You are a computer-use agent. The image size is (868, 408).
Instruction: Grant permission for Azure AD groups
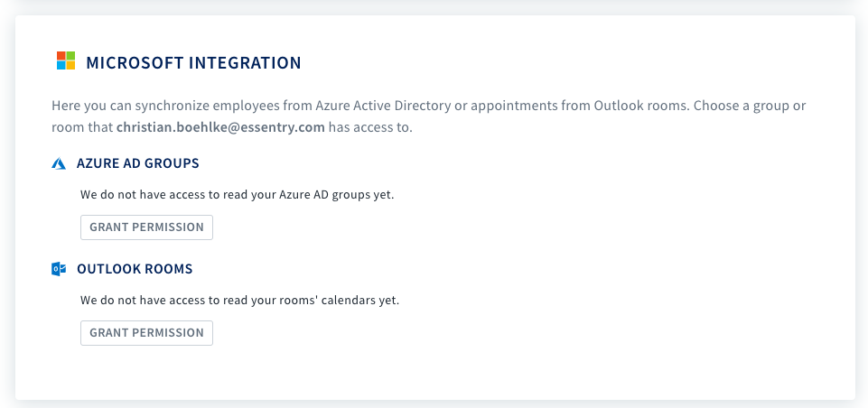(146, 227)
